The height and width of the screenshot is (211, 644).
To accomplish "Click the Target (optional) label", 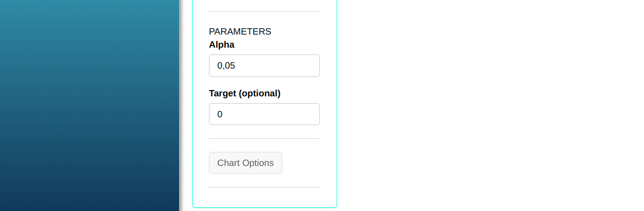I will pyautogui.click(x=245, y=93).
